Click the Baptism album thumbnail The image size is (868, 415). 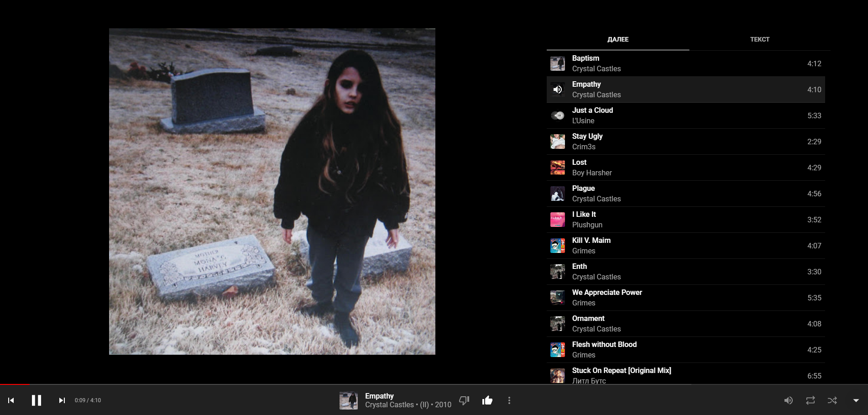pyautogui.click(x=558, y=63)
